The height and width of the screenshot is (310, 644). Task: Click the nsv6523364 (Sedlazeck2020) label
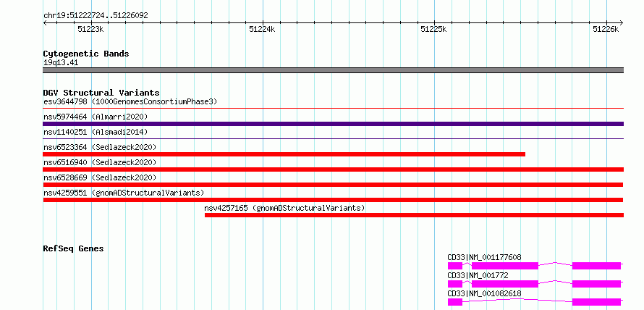click(x=100, y=147)
